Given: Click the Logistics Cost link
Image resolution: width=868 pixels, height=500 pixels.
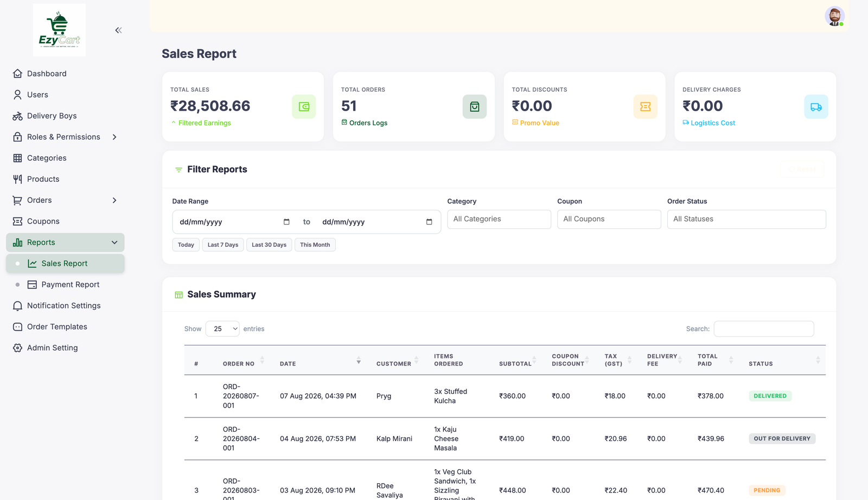Looking at the screenshot, I should coord(709,123).
